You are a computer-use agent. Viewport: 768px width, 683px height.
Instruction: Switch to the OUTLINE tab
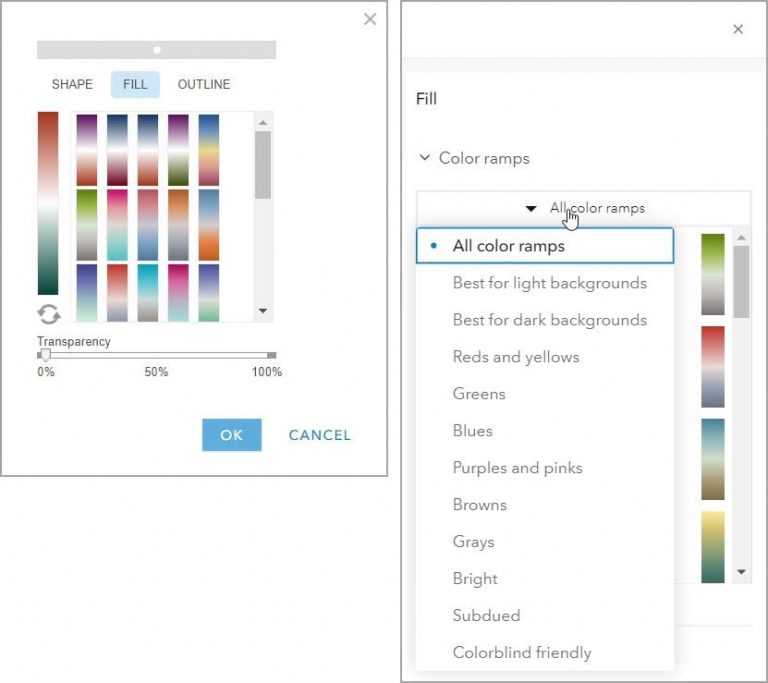pos(204,85)
